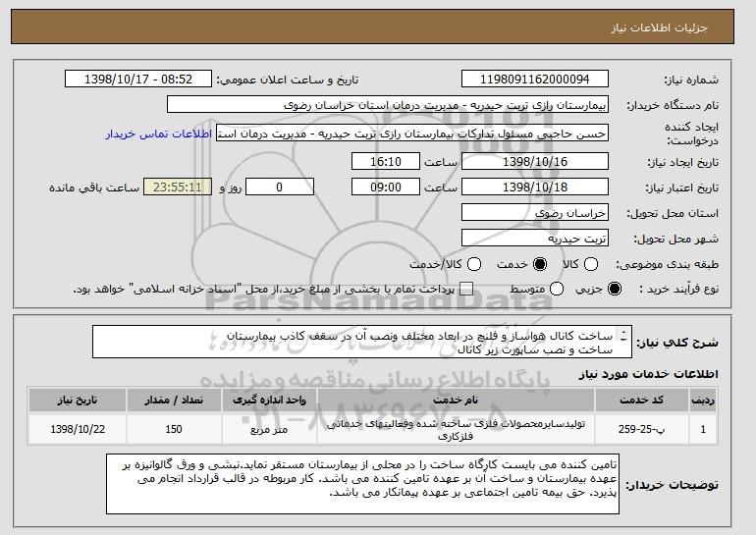Click the تاریخ نیاز column header
Screen dimensions: 756x535
coord(78,401)
